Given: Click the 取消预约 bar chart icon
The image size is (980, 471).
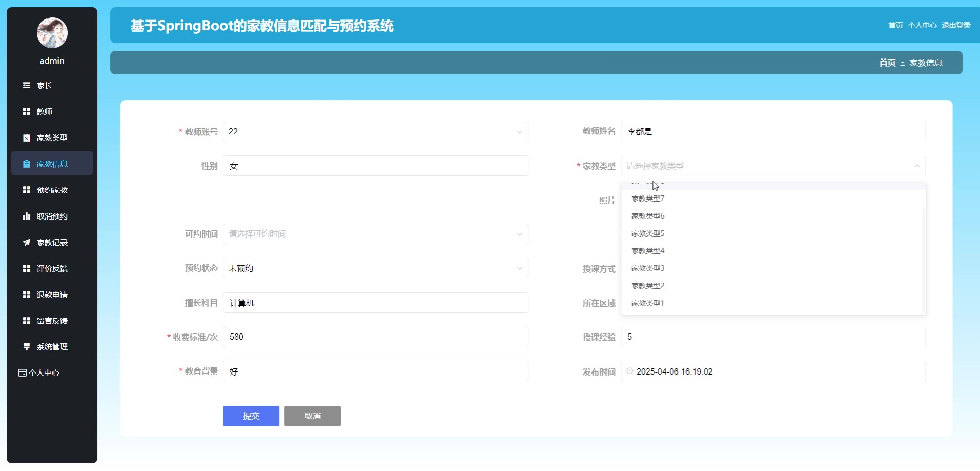Looking at the screenshot, I should coord(27,216).
